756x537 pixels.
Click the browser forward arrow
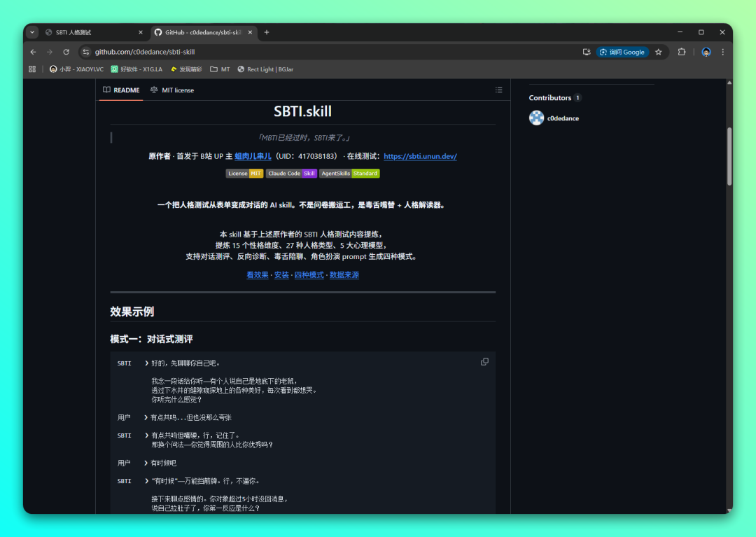50,52
